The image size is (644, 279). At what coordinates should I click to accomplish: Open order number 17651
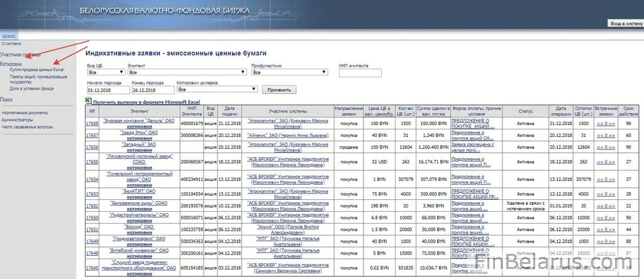point(92,230)
